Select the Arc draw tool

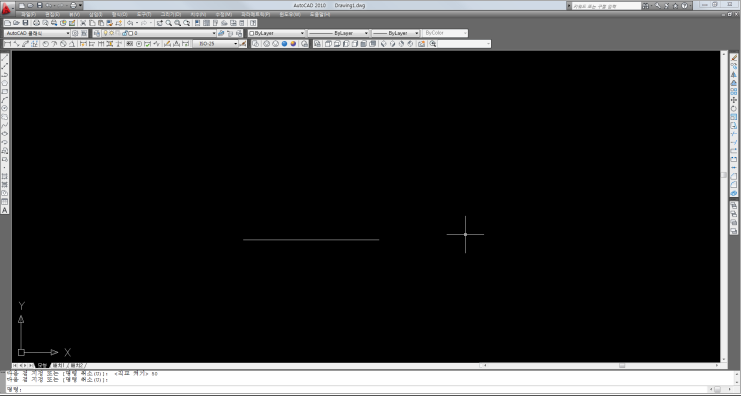tap(5, 100)
